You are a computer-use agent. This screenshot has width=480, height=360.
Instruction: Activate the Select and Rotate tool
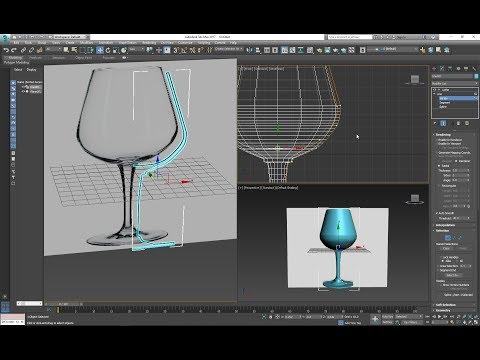[108, 50]
